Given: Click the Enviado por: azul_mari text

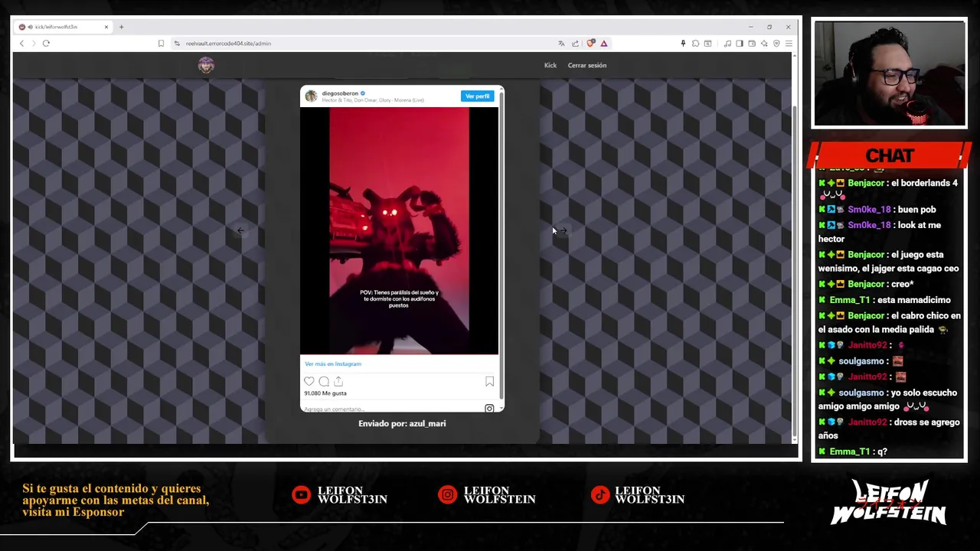Looking at the screenshot, I should click(x=402, y=423).
